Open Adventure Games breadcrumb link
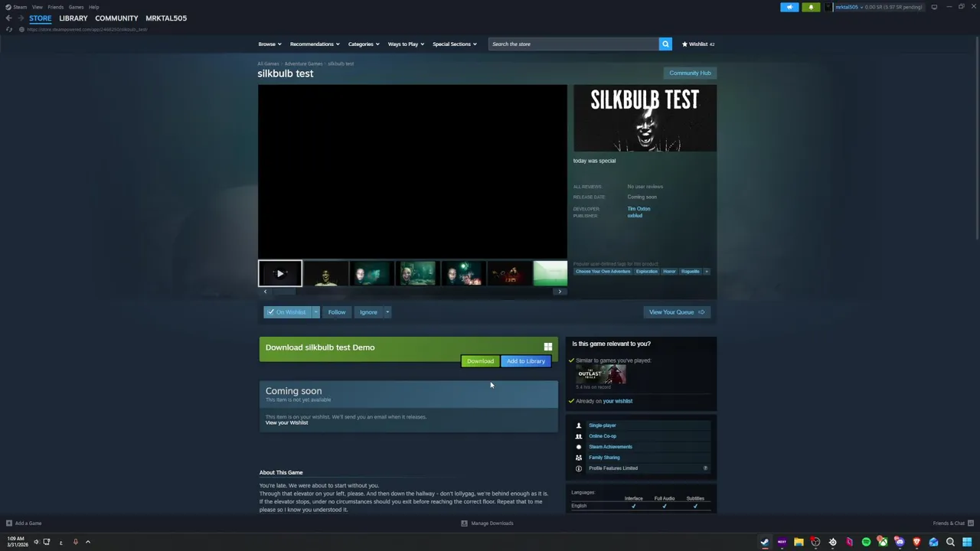This screenshot has width=980, height=551. pyautogui.click(x=303, y=64)
